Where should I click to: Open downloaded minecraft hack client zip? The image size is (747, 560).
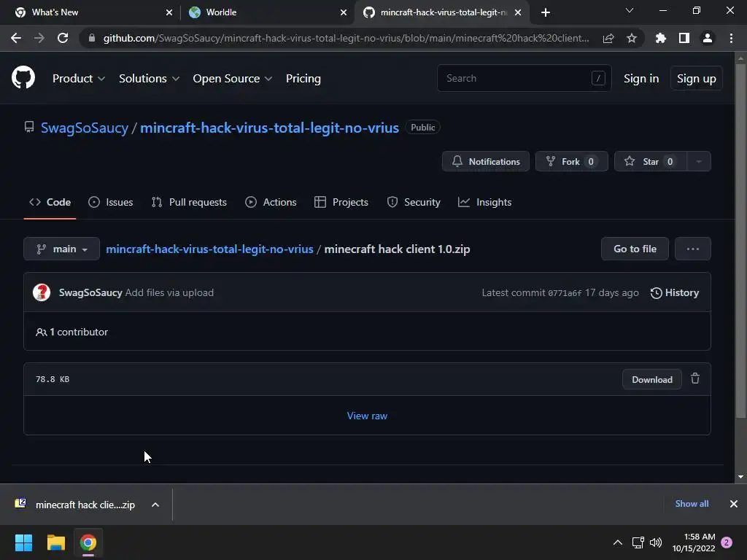coord(85,505)
